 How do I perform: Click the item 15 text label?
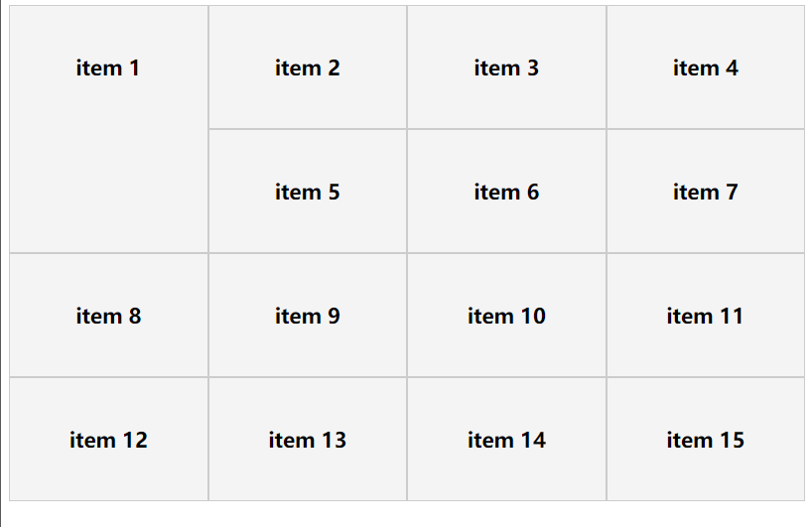tap(705, 440)
